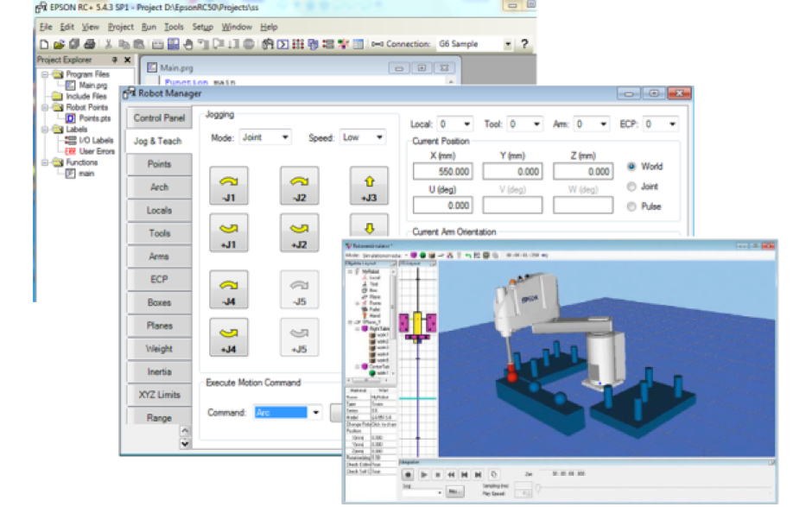This screenshot has width=812, height=507.
Task: Switch to the Boxes tab
Action: pos(159,302)
